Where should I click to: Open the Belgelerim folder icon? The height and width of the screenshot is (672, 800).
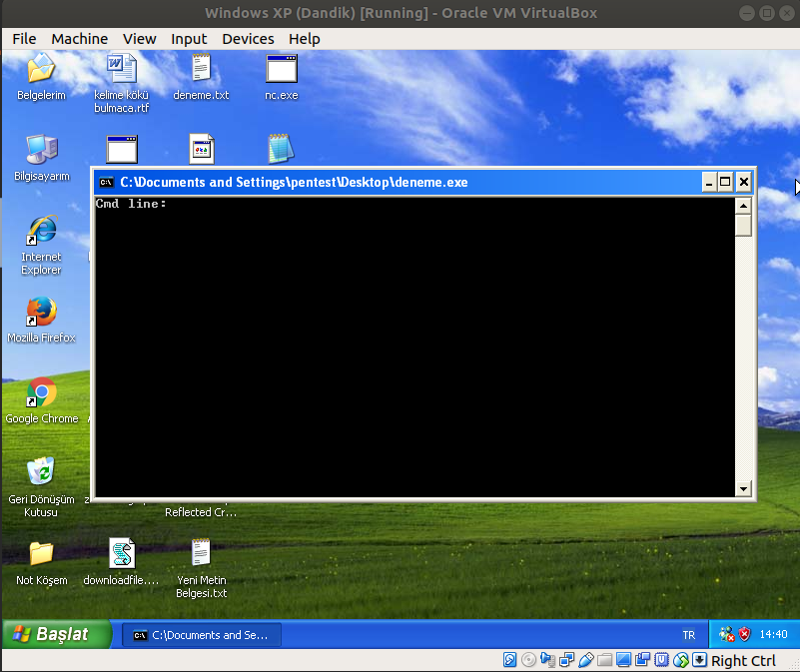coord(41,69)
